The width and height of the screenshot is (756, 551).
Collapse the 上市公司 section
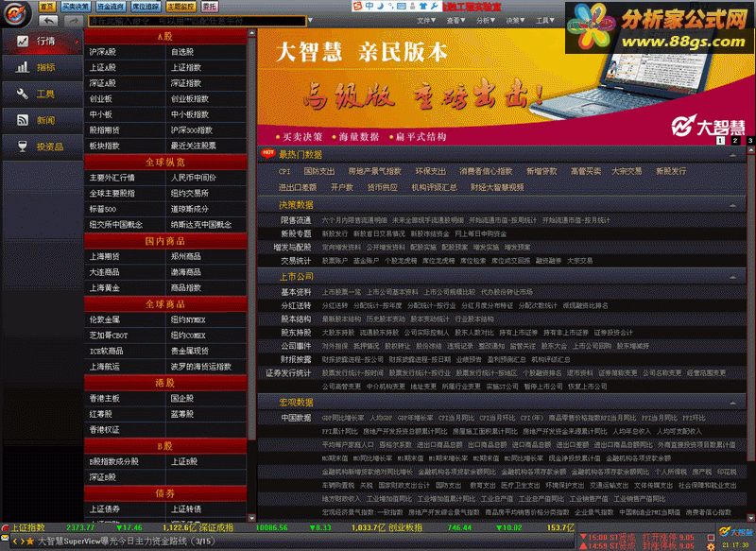(x=732, y=277)
